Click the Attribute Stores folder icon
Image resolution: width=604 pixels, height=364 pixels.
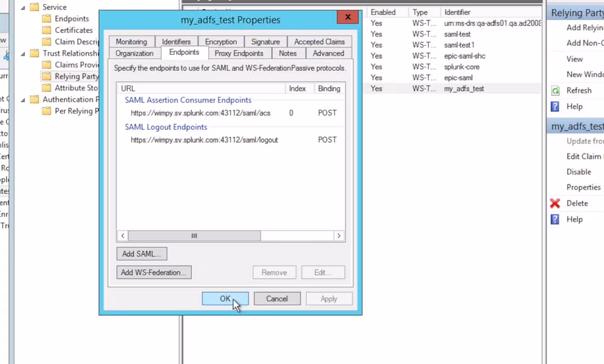pos(46,88)
